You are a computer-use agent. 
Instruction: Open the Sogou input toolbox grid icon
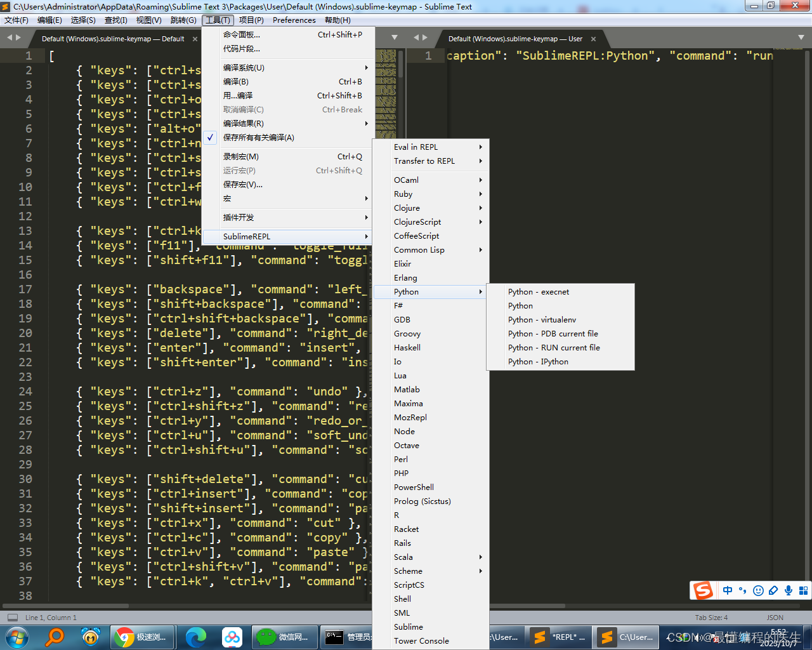803,590
